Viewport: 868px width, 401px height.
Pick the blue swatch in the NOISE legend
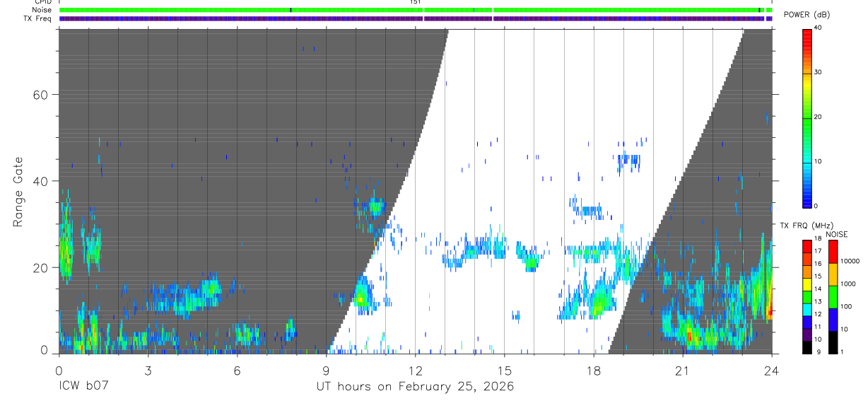[833, 319]
